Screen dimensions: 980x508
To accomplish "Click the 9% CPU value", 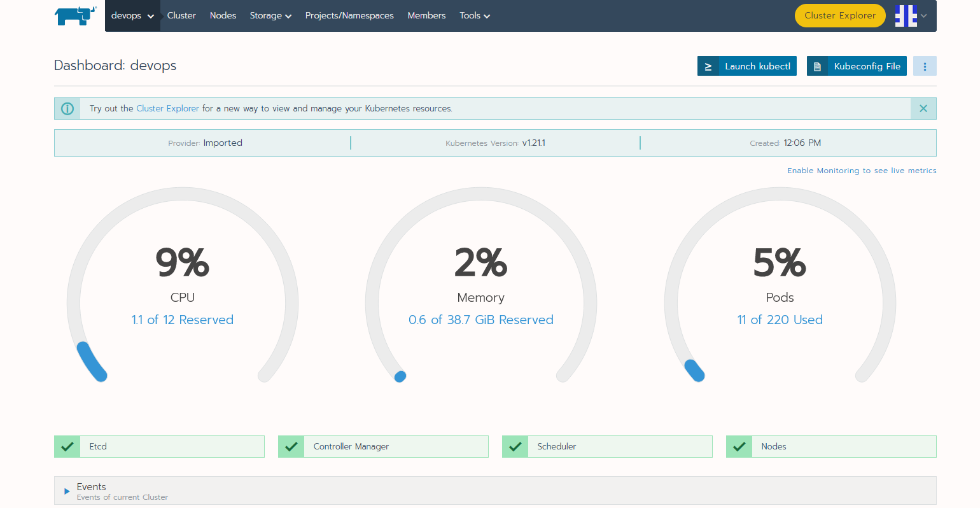I will 183,262.
